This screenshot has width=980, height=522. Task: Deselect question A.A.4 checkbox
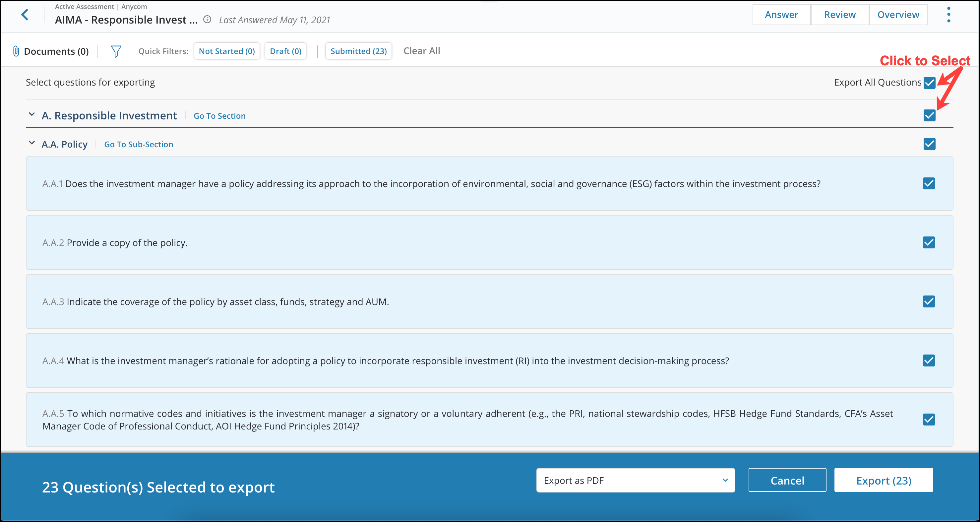pyautogui.click(x=929, y=360)
